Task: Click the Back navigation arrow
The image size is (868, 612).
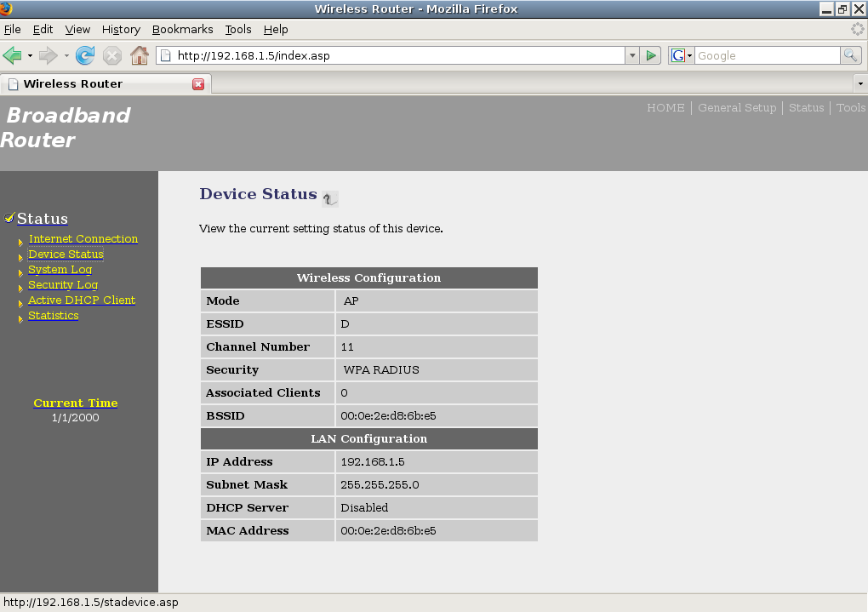Action: (12, 55)
